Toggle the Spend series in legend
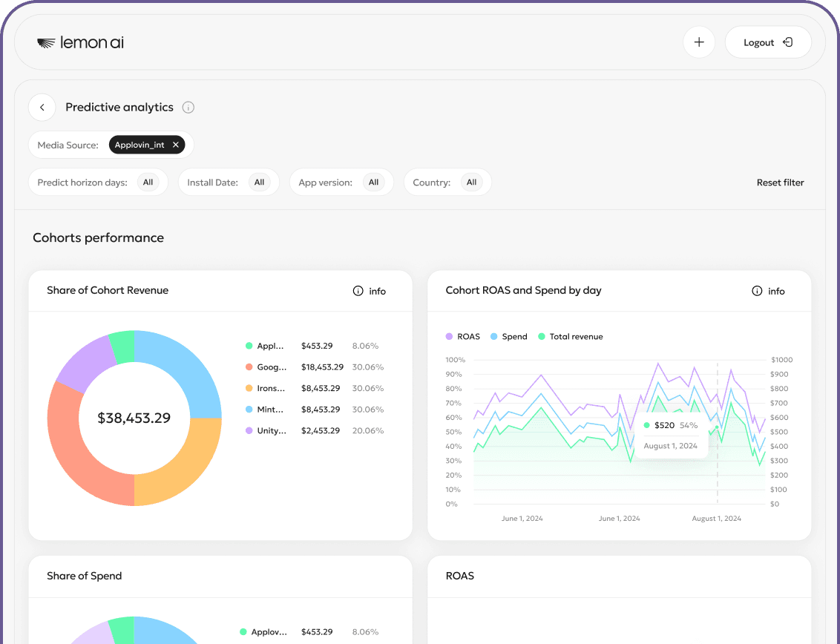This screenshot has height=644, width=840. 508,337
